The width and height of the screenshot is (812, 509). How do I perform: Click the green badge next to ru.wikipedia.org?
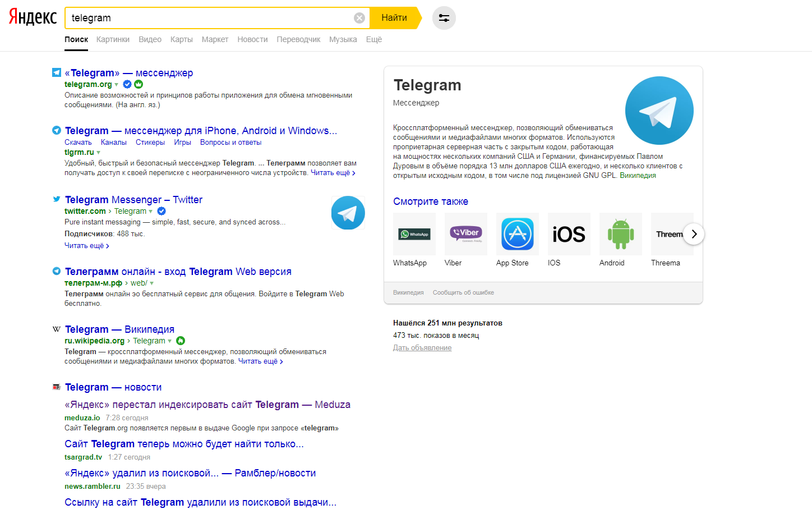(181, 341)
